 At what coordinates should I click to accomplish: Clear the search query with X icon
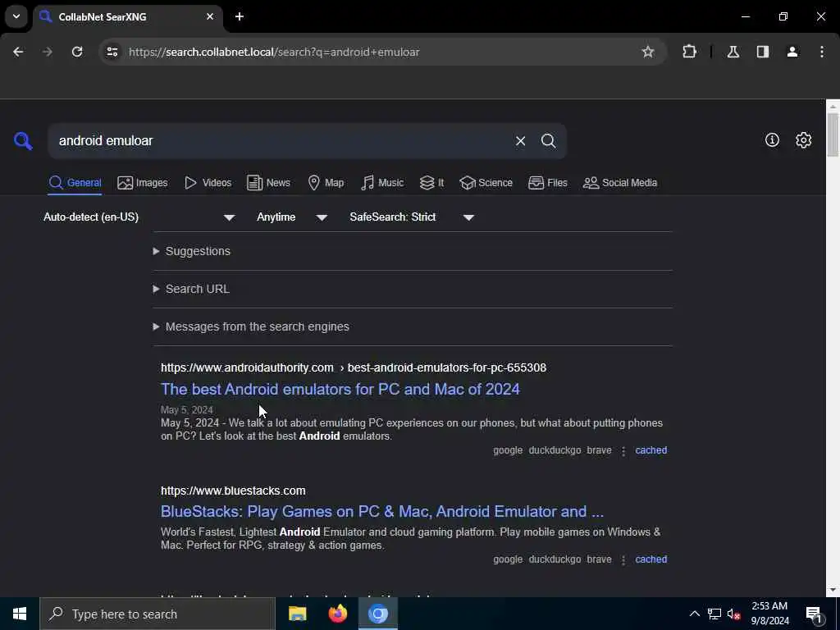[520, 141]
